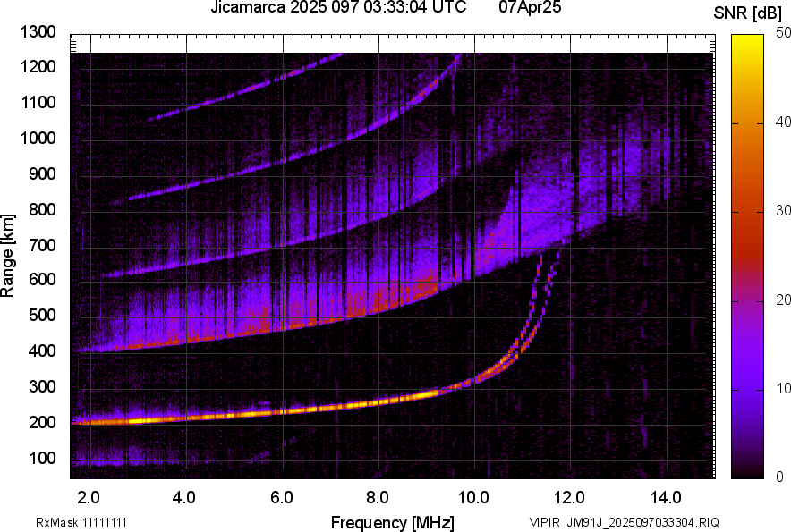Image resolution: width=791 pixels, height=532 pixels.
Task: Click the range tick label '1000'
Action: click(38, 138)
